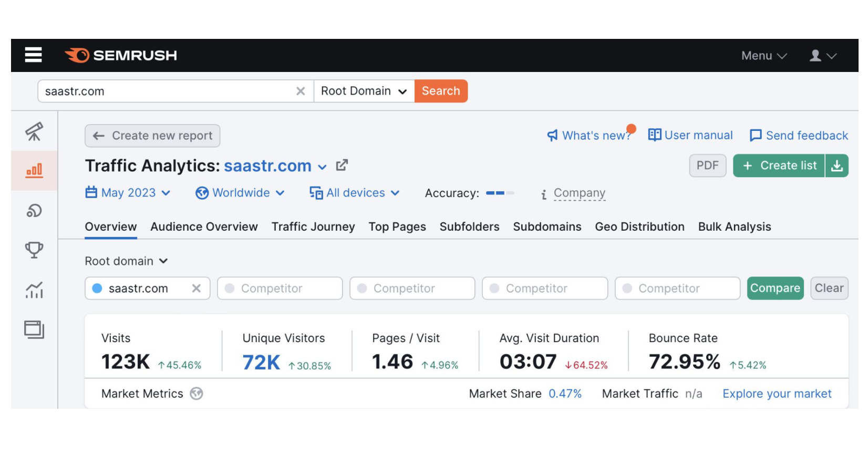Screen dimensions: 868x454
Task: Click the Unique Visitors value 72K
Action: point(261,363)
